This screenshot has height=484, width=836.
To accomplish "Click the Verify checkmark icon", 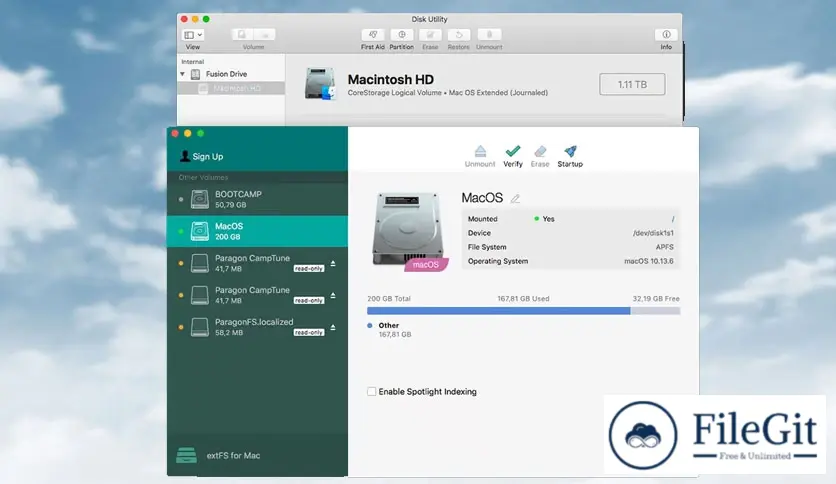I will 513,151.
